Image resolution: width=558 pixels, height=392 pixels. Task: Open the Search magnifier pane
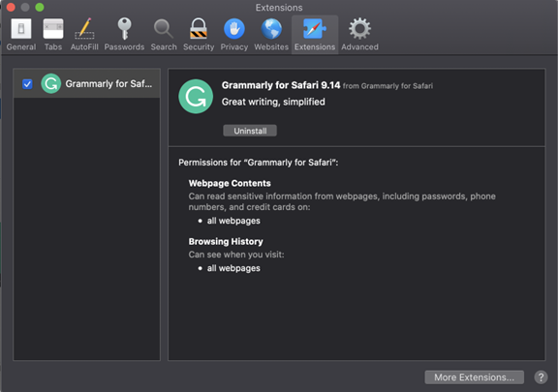[x=164, y=35]
